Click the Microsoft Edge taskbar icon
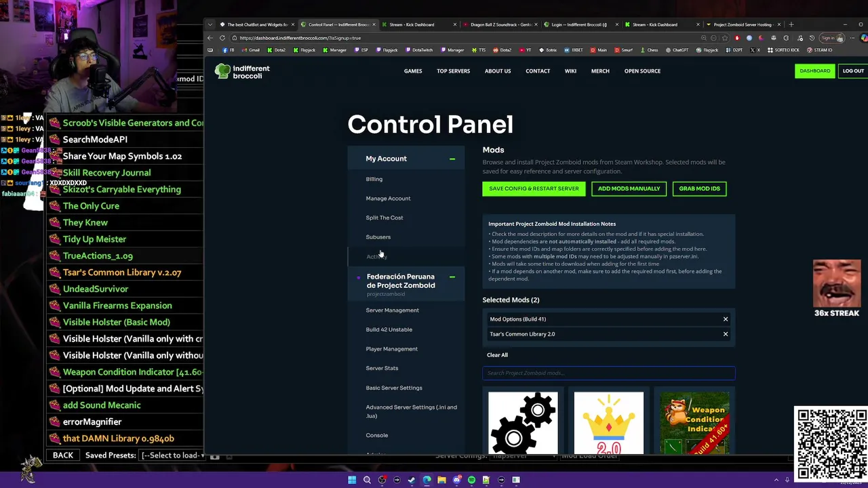Screen dimensions: 868x488 427,480
